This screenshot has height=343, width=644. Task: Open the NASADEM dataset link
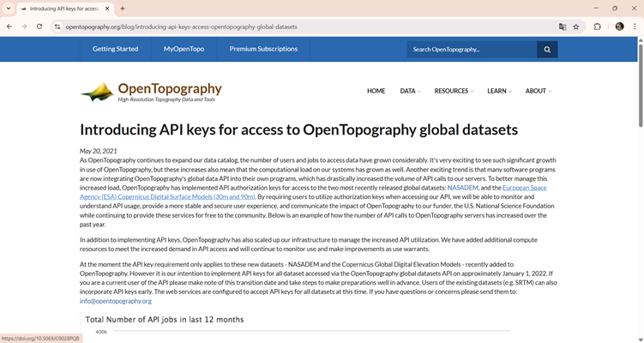pos(462,186)
